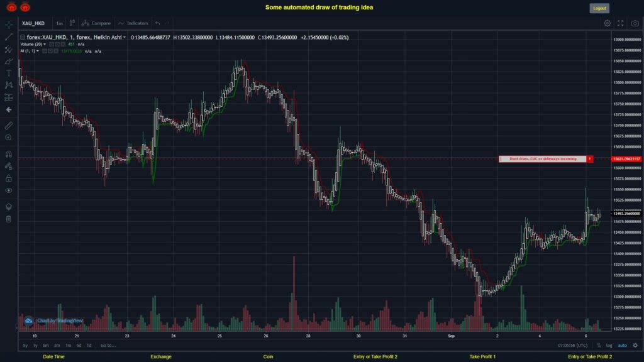Open the prediction and measurement tools
This screenshot has height=362, width=644.
tap(9, 97)
